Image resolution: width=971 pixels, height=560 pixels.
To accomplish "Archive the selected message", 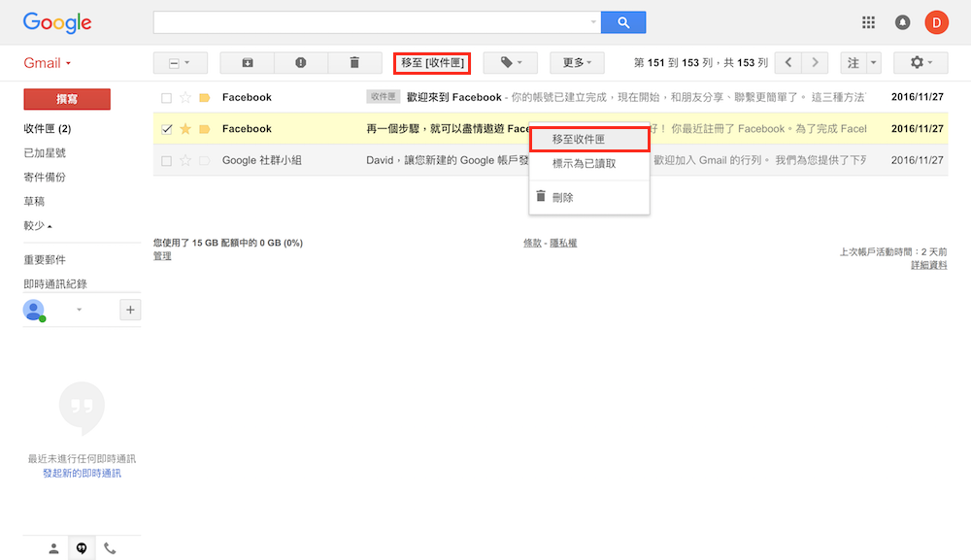I will tap(247, 62).
